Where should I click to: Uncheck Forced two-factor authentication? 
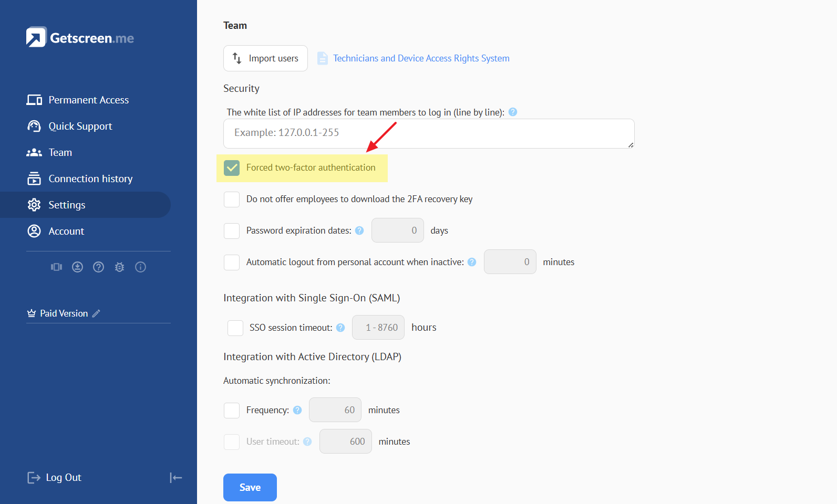(232, 168)
